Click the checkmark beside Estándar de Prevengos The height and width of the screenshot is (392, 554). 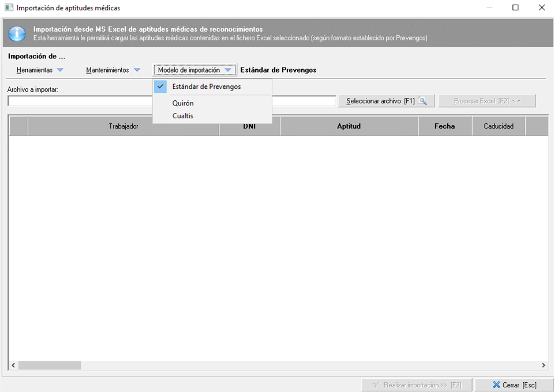coord(160,86)
